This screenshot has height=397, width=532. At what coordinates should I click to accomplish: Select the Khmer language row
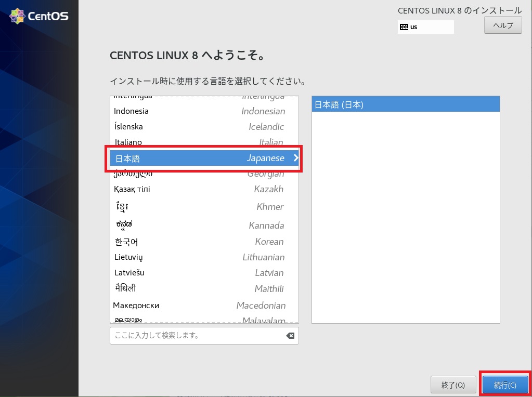[x=204, y=207]
